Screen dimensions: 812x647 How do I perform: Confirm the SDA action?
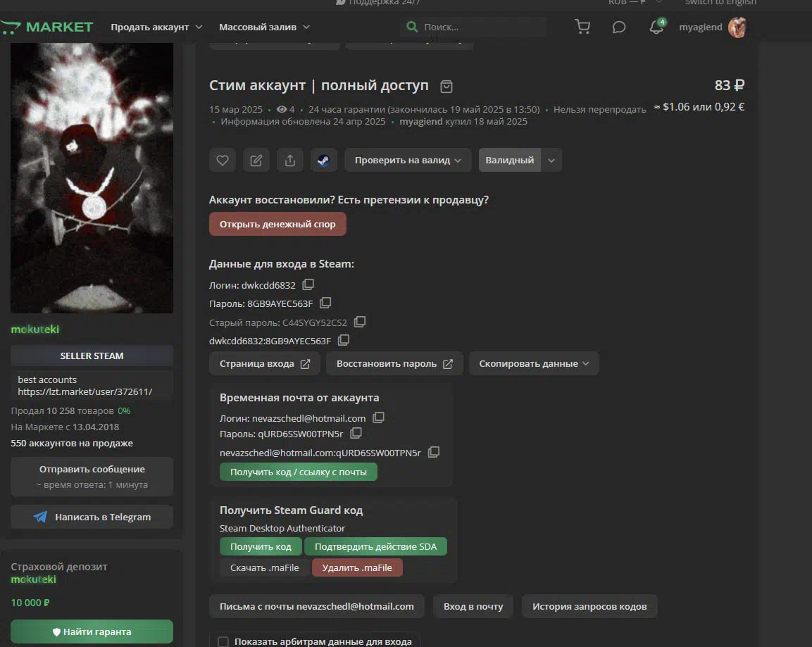point(375,546)
